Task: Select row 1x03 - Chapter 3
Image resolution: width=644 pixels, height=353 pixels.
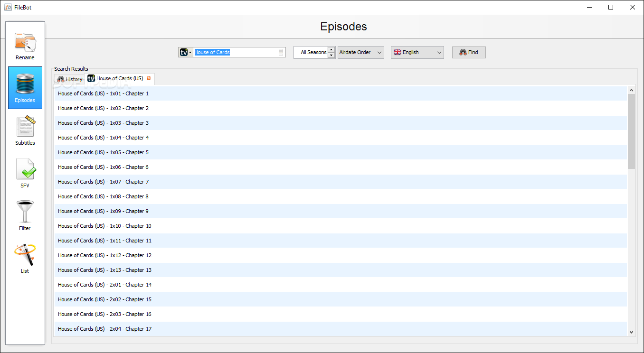Action: coord(341,123)
